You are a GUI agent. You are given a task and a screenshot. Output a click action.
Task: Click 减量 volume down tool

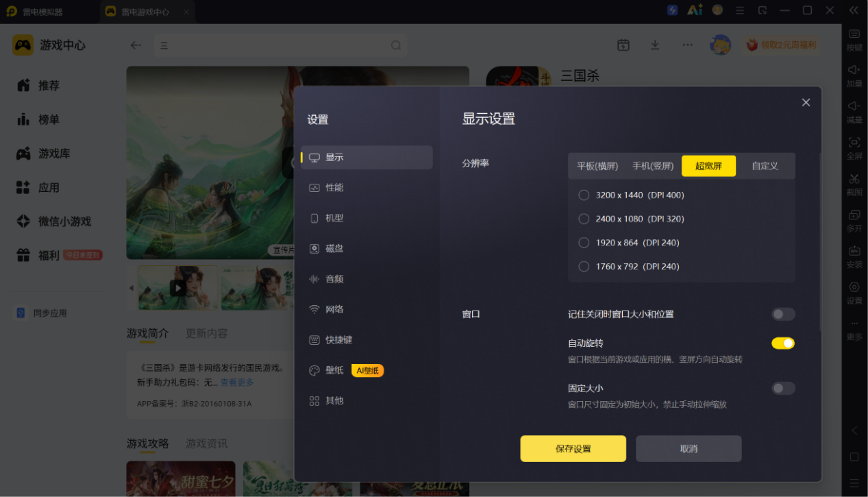point(854,112)
